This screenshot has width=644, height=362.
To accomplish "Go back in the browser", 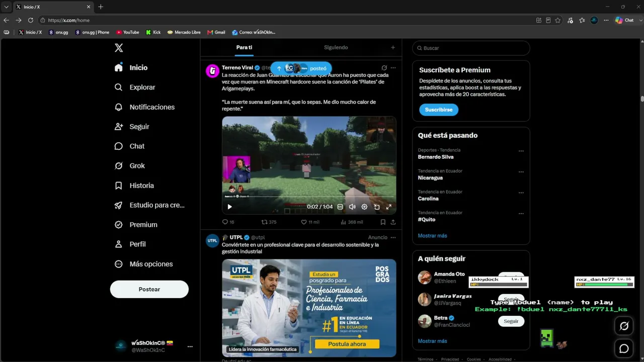I will (x=6, y=20).
